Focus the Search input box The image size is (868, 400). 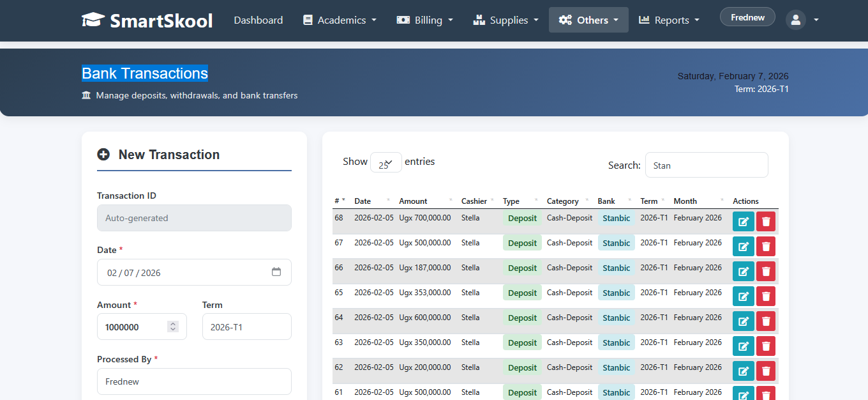tap(707, 165)
